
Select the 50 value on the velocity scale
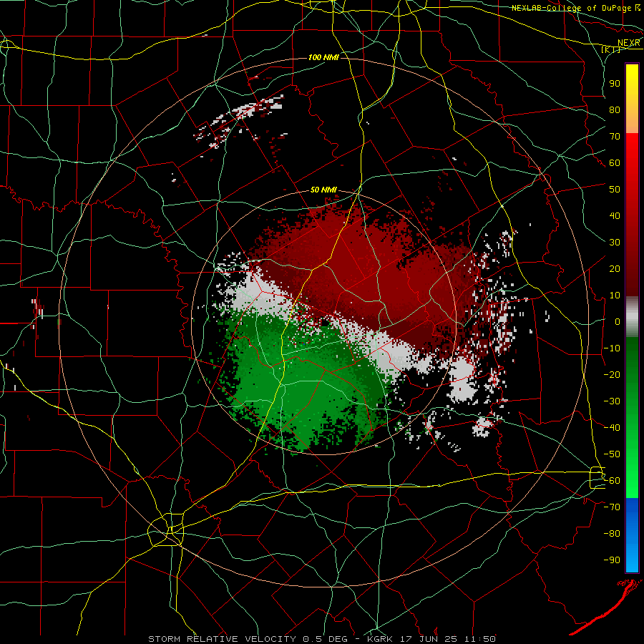point(615,190)
